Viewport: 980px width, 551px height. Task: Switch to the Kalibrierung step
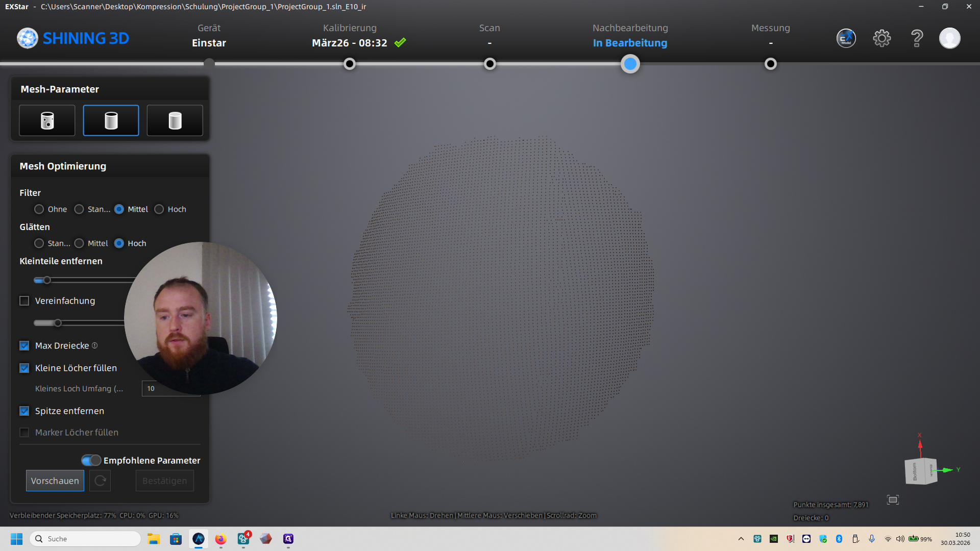350,64
